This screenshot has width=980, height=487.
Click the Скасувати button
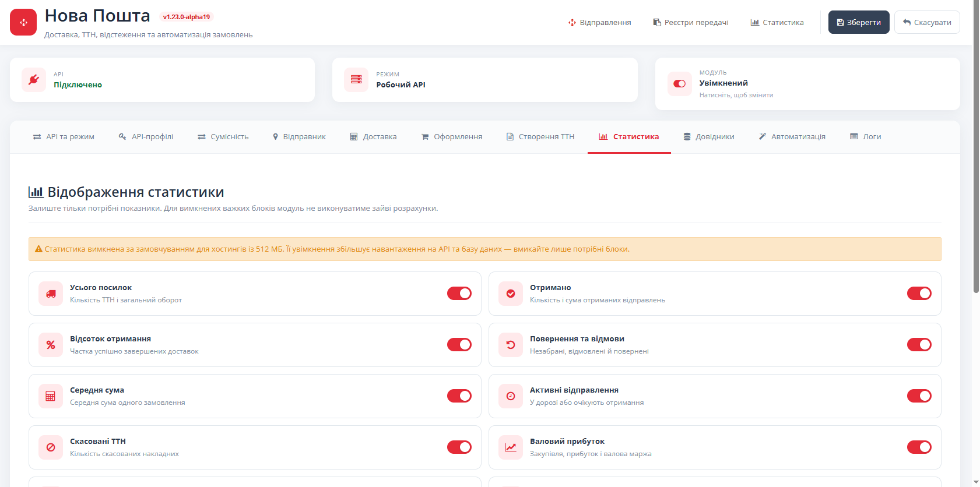(x=927, y=22)
